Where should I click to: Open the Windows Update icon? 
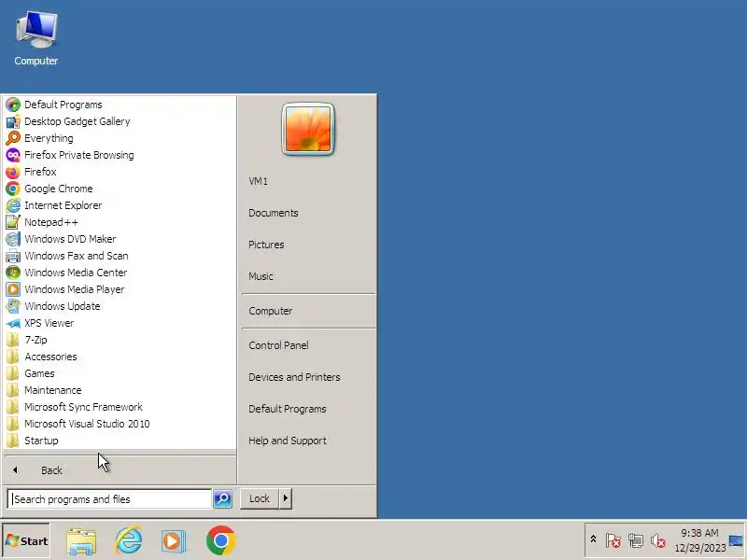click(x=13, y=306)
